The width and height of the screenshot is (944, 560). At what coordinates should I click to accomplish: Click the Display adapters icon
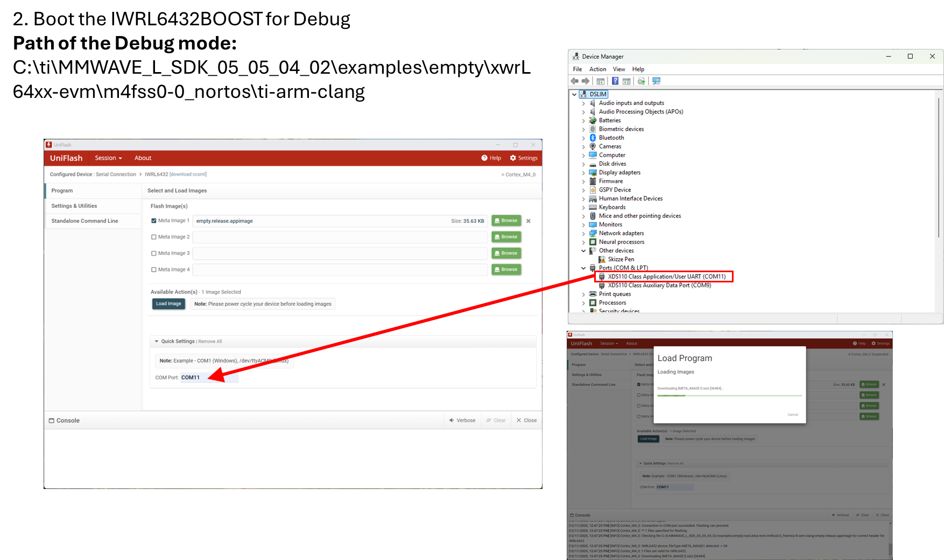pyautogui.click(x=593, y=173)
